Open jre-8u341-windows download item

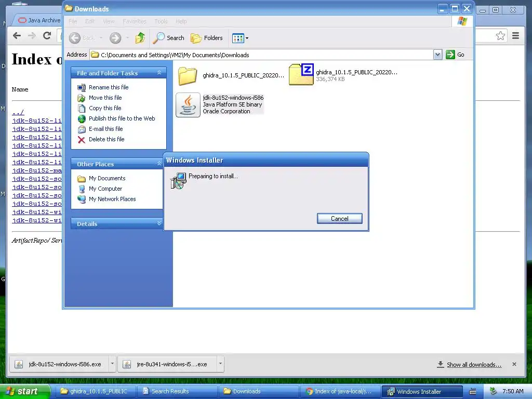click(167, 364)
